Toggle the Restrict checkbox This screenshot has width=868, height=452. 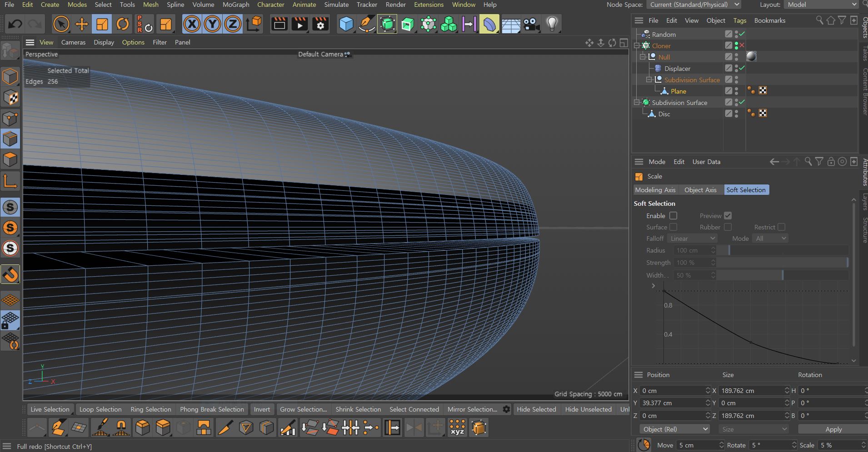(x=781, y=227)
